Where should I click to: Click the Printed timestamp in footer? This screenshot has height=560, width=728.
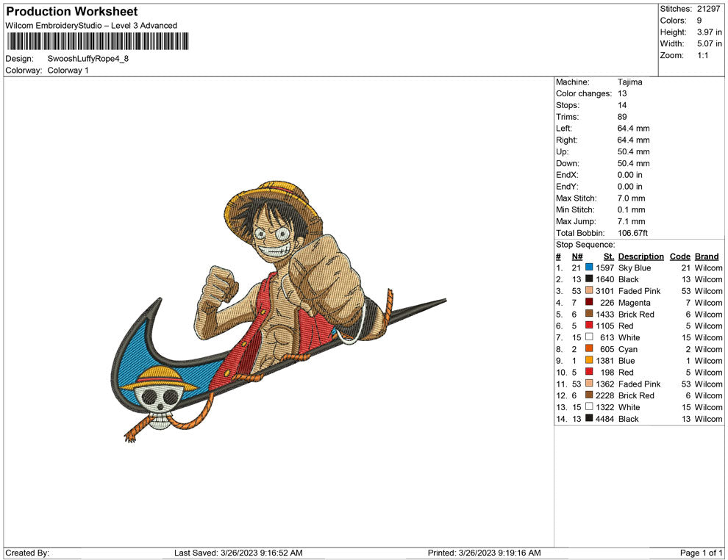coord(485,553)
